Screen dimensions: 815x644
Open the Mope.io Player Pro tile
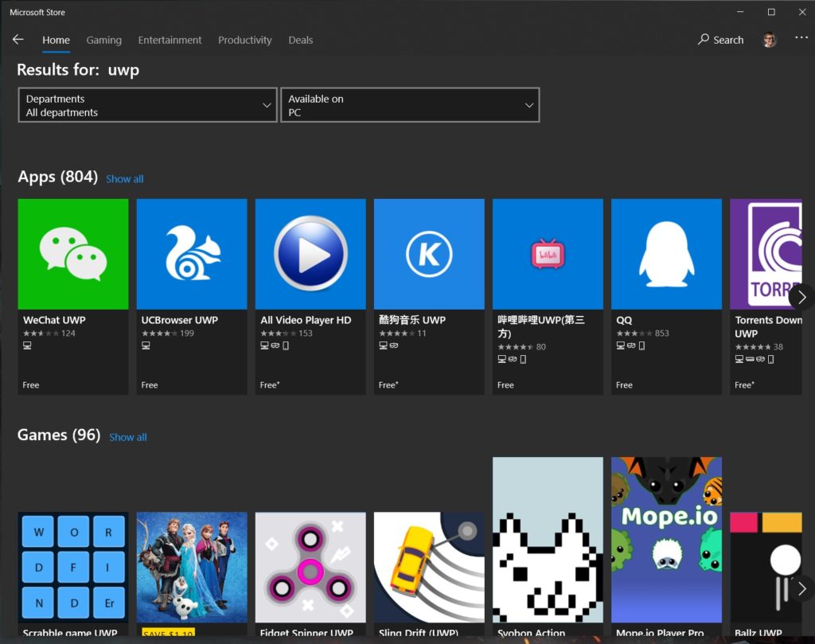coord(666,540)
